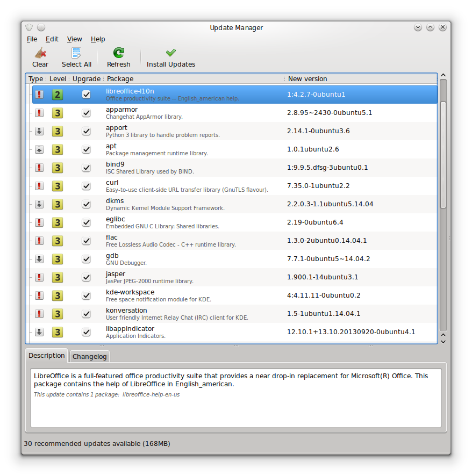
Task: Select the dkms package name
Action: [115, 200]
